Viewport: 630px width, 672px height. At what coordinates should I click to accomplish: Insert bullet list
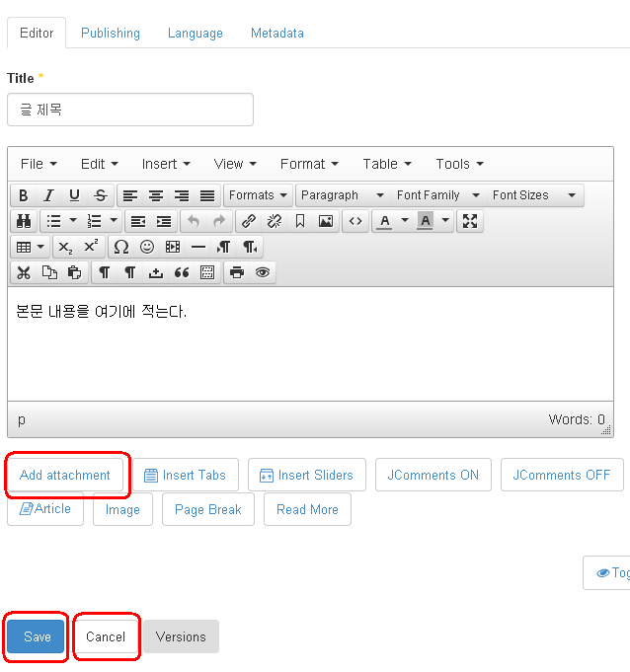coord(53,221)
